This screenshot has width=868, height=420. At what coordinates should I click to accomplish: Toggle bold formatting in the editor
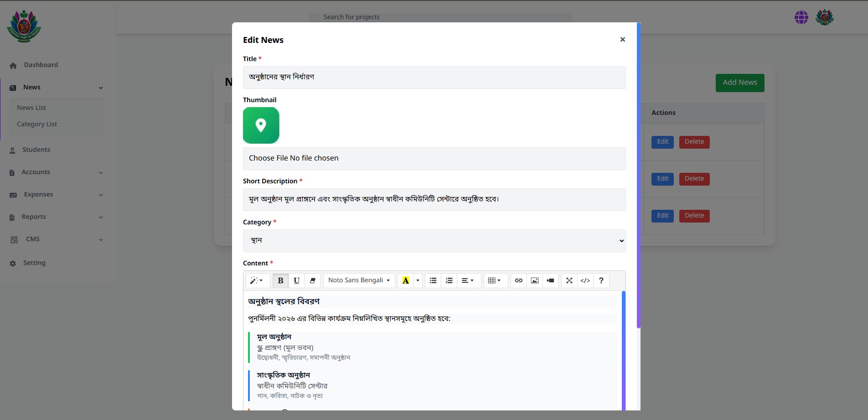coord(280,280)
